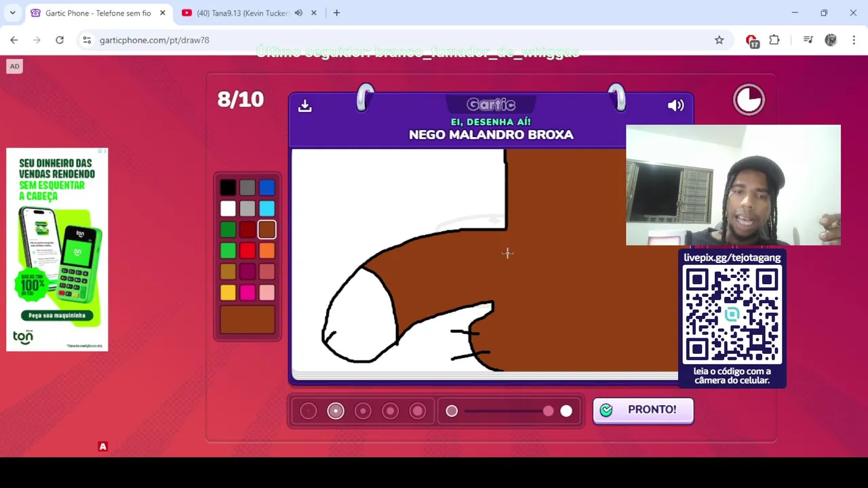
Task: Pick the orange color swatch
Action: (x=267, y=251)
